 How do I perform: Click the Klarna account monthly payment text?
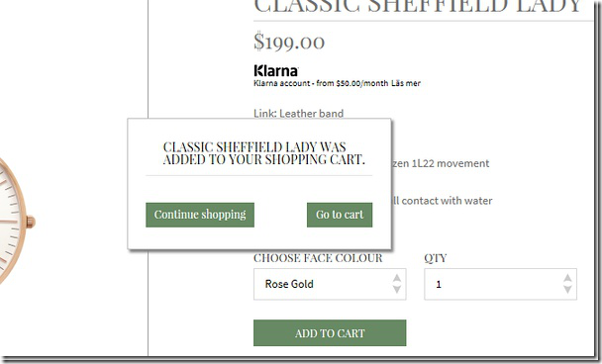coord(321,83)
